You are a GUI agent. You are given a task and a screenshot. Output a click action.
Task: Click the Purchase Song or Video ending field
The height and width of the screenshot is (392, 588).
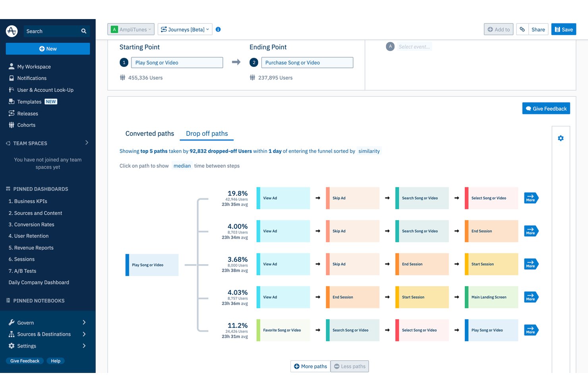307,63
